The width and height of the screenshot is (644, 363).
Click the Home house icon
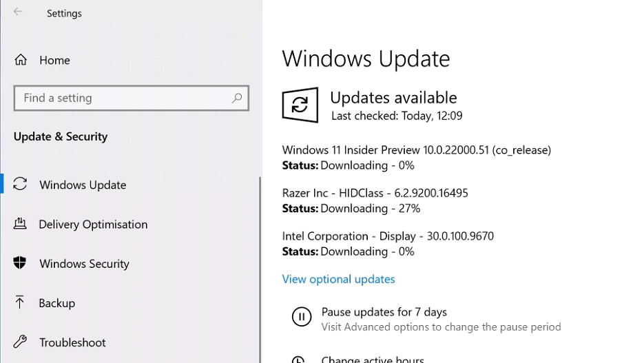point(21,60)
